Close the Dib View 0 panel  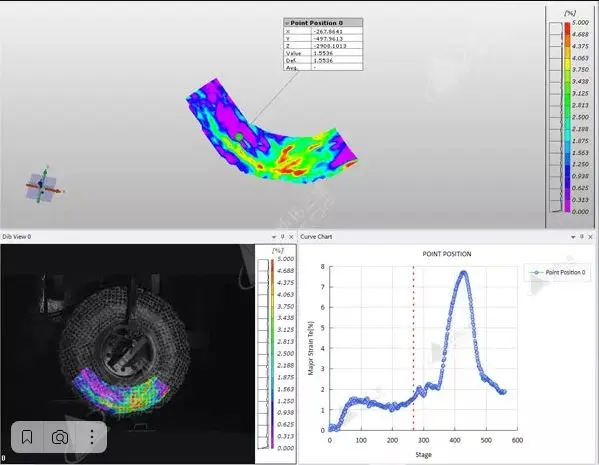291,237
